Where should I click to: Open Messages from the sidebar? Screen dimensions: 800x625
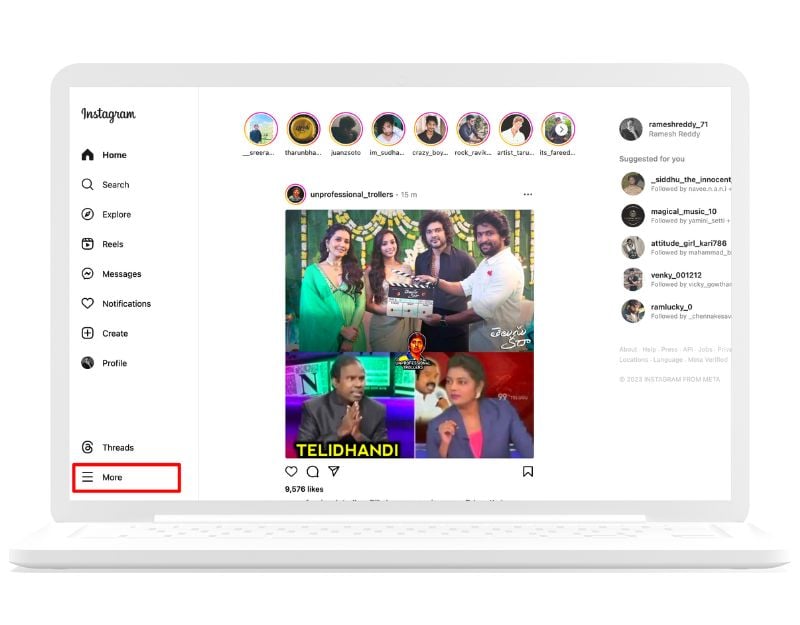click(121, 274)
